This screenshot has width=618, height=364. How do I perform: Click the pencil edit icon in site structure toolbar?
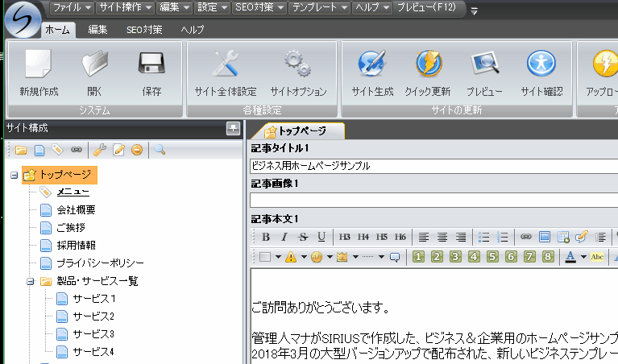tap(118, 150)
